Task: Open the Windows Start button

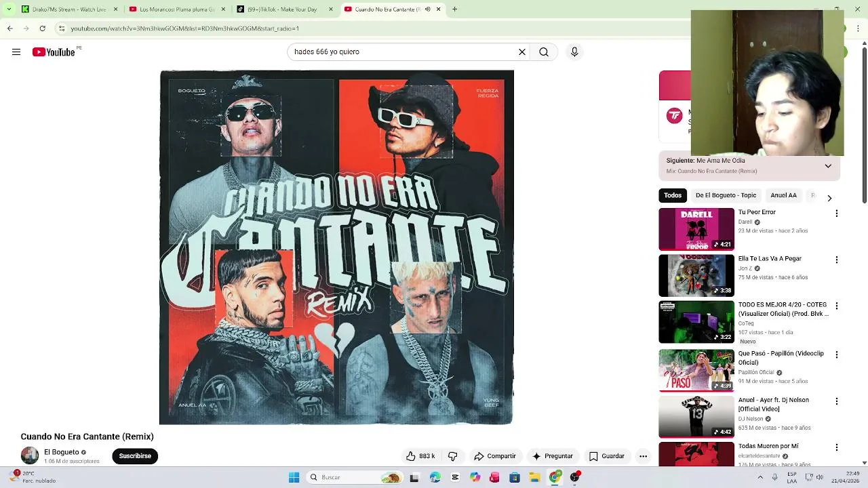Action: pos(294,478)
